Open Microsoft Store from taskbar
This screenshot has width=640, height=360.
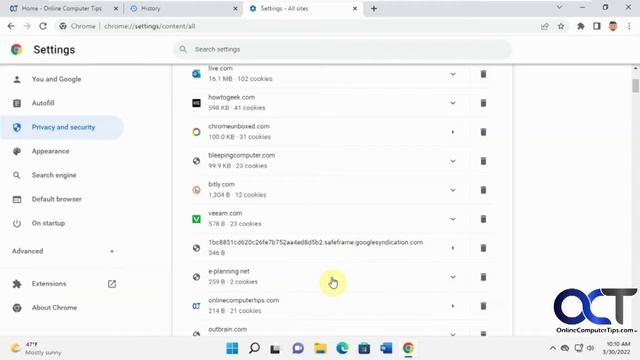coord(364,348)
